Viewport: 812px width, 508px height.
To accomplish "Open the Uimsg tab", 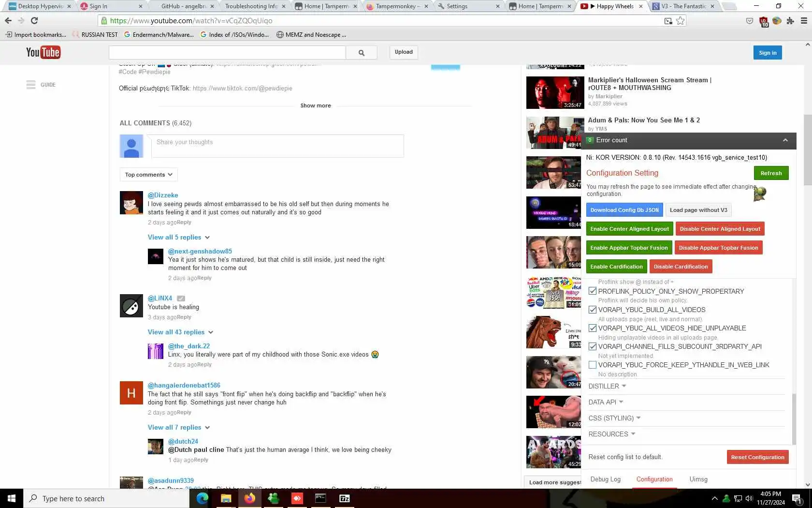I will pyautogui.click(x=698, y=479).
